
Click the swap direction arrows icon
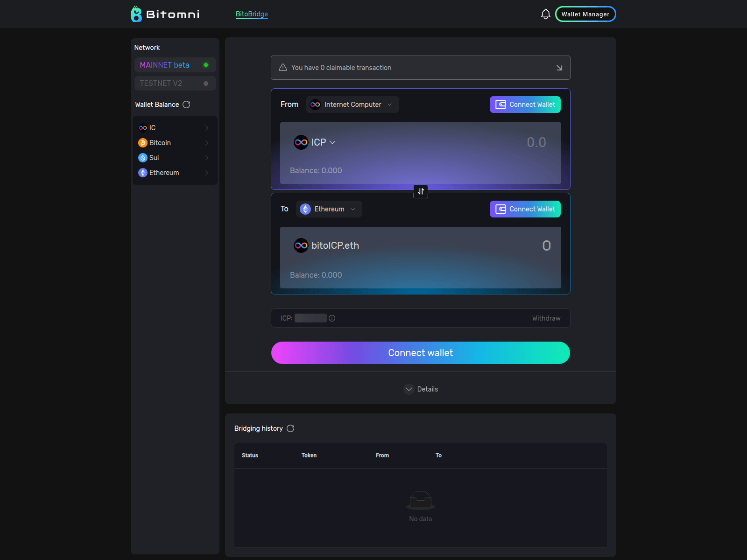tap(421, 191)
